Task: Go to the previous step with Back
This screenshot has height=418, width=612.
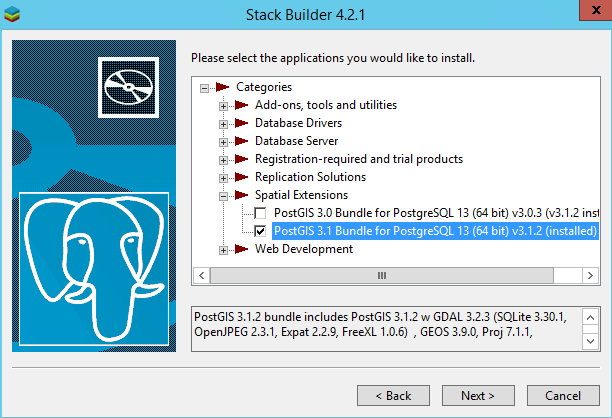Action: click(x=393, y=396)
